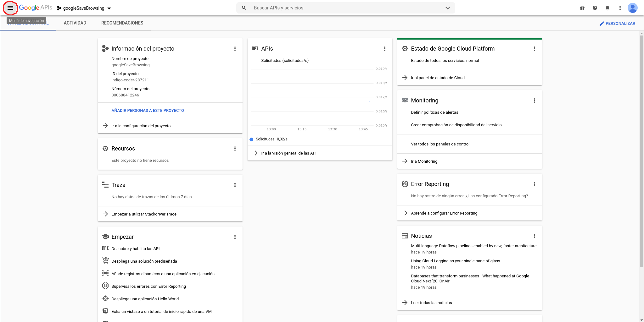The image size is (644, 322).
Task: Open options menu for APIs card
Action: (x=384, y=49)
